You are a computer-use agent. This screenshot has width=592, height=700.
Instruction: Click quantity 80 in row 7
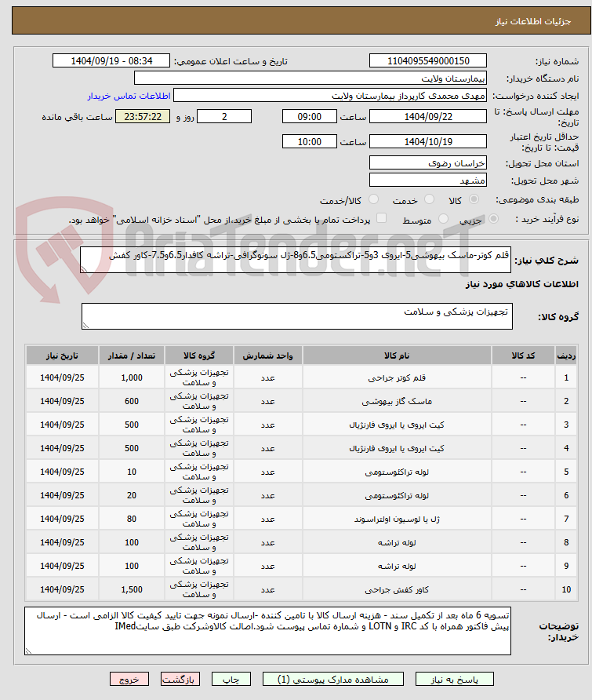coord(132,519)
